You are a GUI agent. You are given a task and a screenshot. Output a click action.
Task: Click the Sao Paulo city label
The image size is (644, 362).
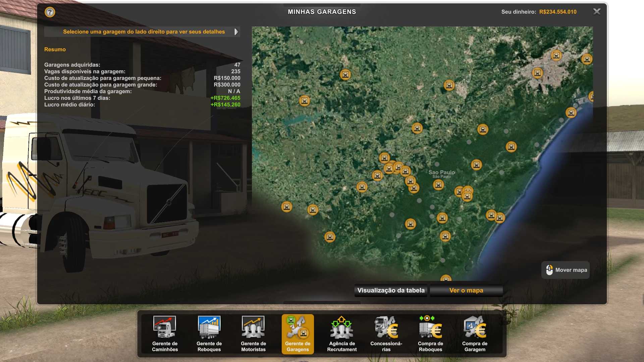441,173
